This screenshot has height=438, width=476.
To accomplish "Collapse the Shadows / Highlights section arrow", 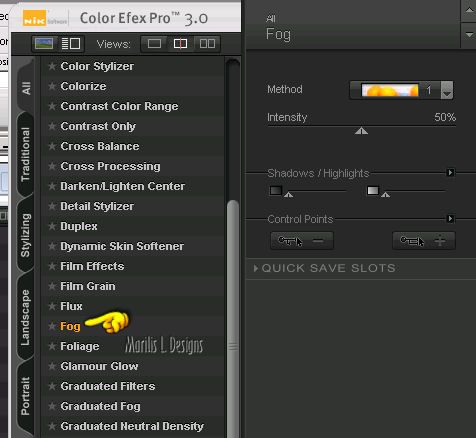I will point(450,173).
